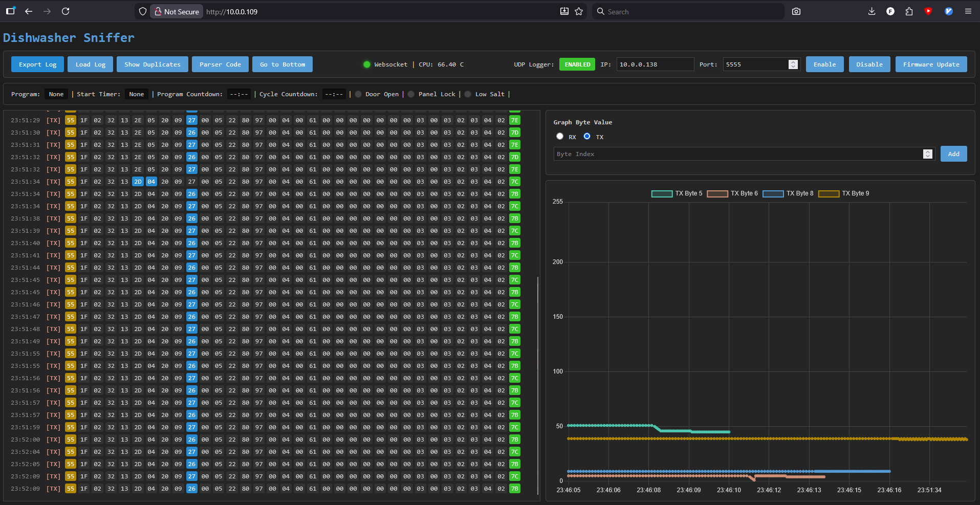Click the screenshot camera icon
Image resolution: width=980 pixels, height=505 pixels.
tap(796, 11)
